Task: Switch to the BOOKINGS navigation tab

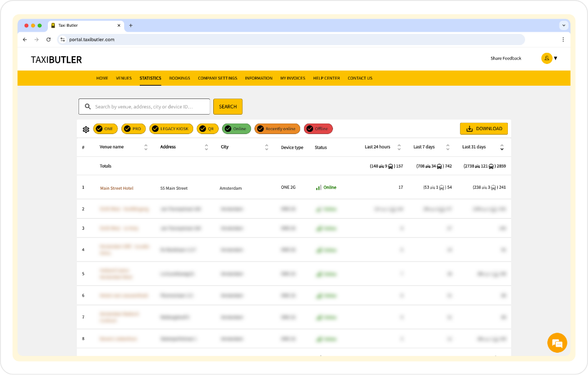Action: [179, 78]
